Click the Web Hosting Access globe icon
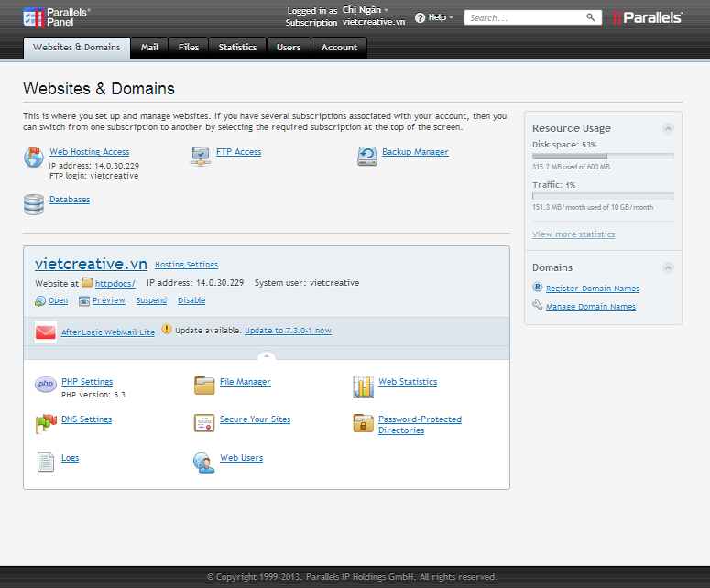 pyautogui.click(x=34, y=158)
